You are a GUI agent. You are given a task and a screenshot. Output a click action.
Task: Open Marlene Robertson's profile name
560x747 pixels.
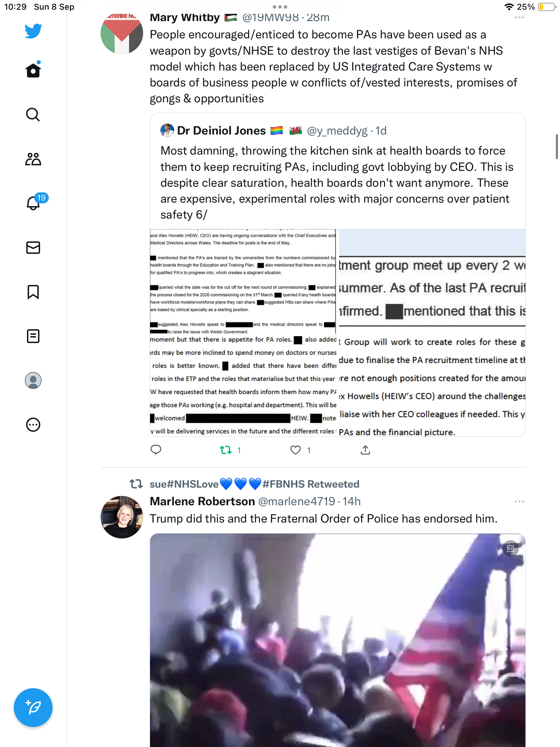202,501
